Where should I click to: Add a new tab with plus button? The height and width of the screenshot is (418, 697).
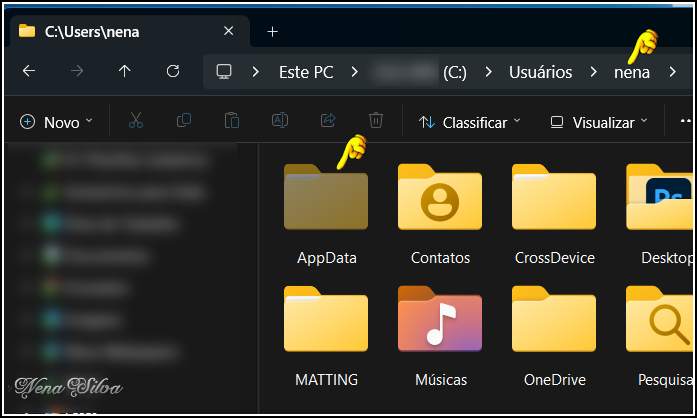272,31
